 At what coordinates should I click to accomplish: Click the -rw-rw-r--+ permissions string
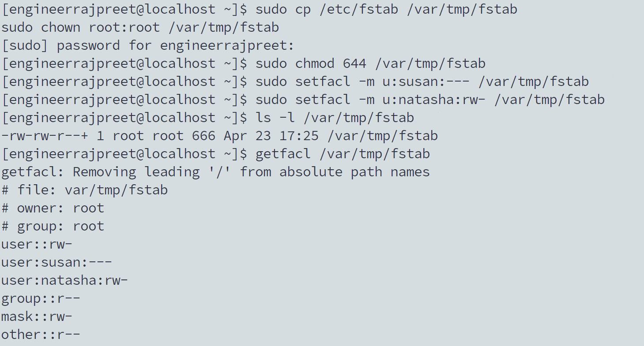click(45, 136)
